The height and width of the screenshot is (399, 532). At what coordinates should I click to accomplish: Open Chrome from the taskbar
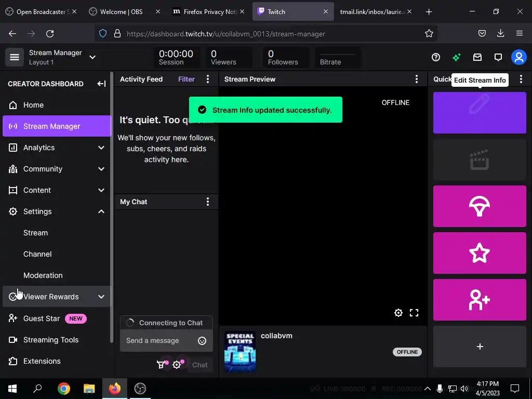(x=64, y=389)
